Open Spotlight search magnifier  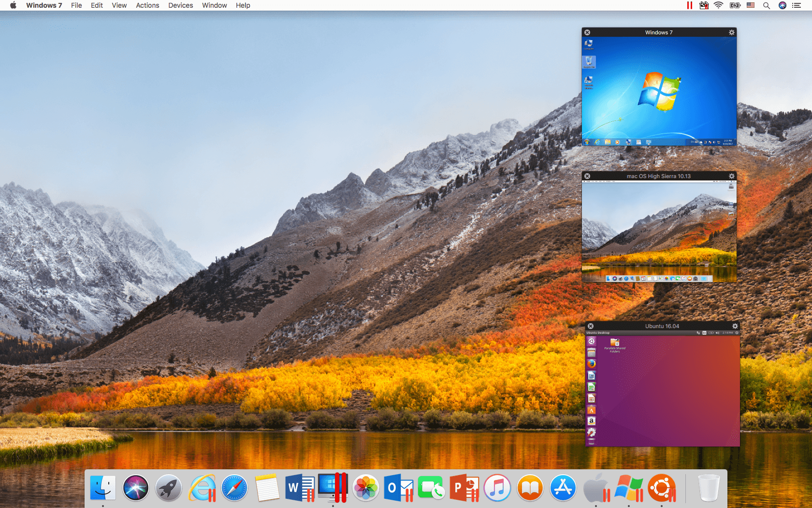(767, 5)
